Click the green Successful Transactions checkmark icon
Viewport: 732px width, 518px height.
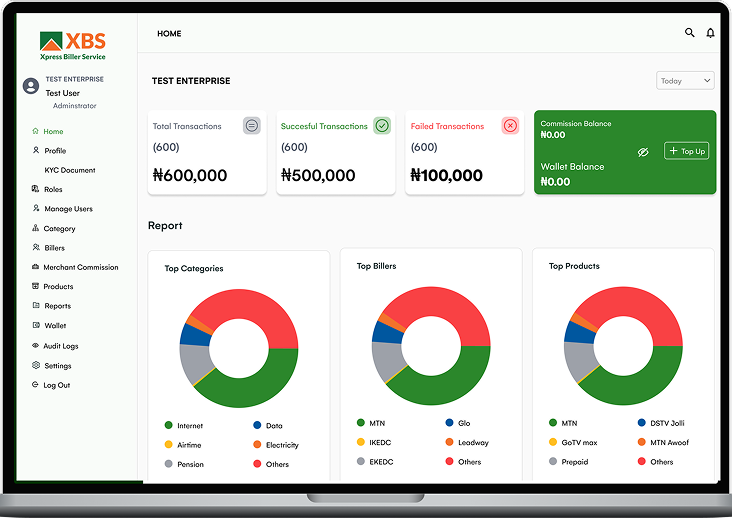(x=381, y=126)
